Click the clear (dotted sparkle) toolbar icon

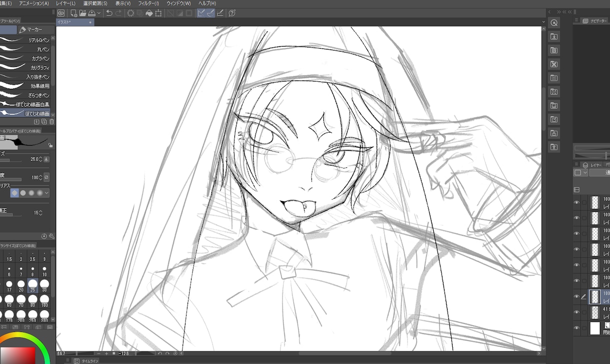pos(130,13)
